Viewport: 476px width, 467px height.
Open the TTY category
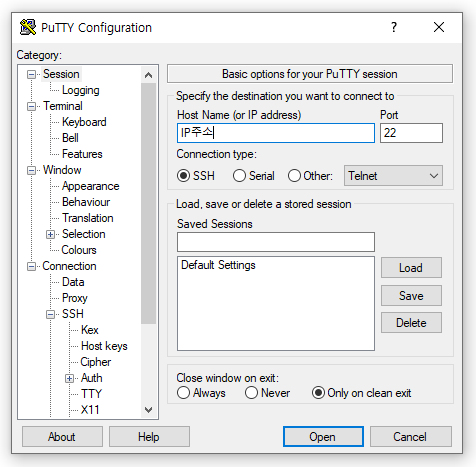pos(91,394)
